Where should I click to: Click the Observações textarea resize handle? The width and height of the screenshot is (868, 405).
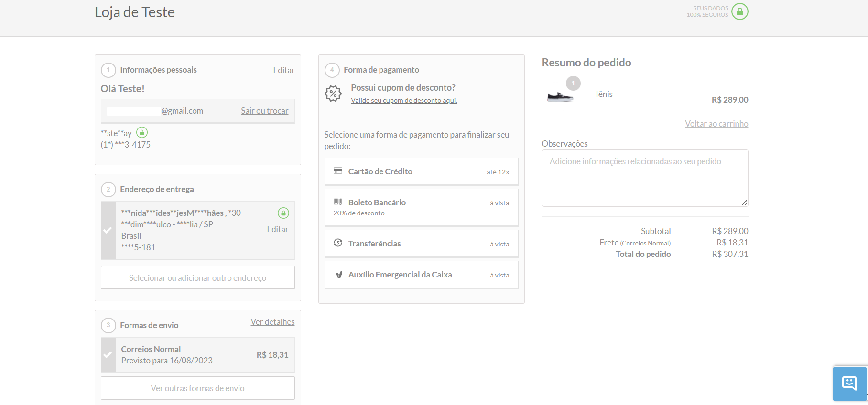point(744,203)
